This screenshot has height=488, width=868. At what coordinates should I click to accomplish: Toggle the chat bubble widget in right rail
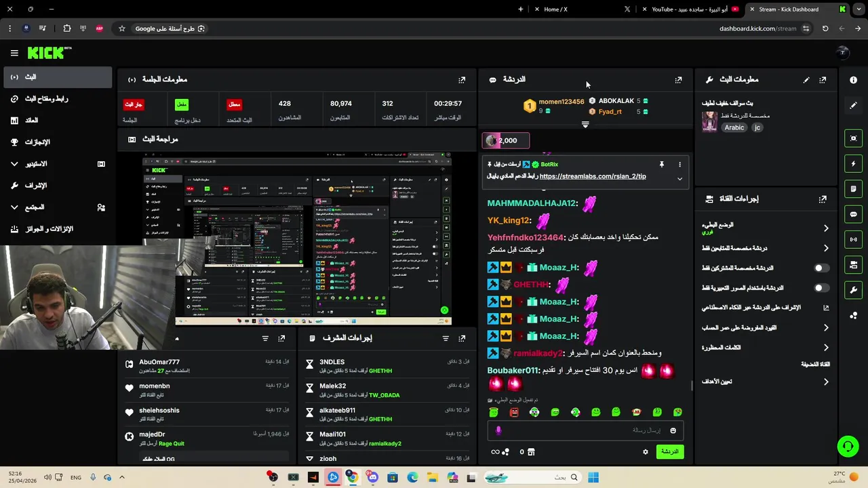pyautogui.click(x=853, y=214)
